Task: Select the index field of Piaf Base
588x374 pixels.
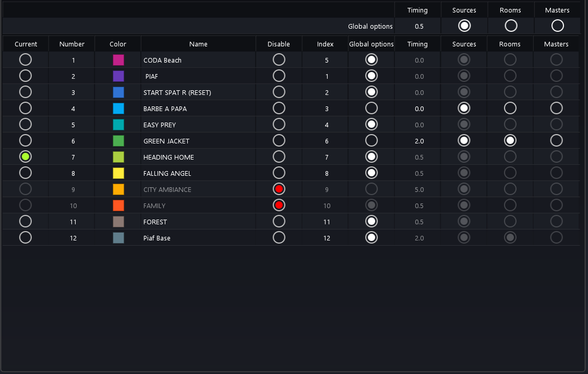Action: pos(327,238)
